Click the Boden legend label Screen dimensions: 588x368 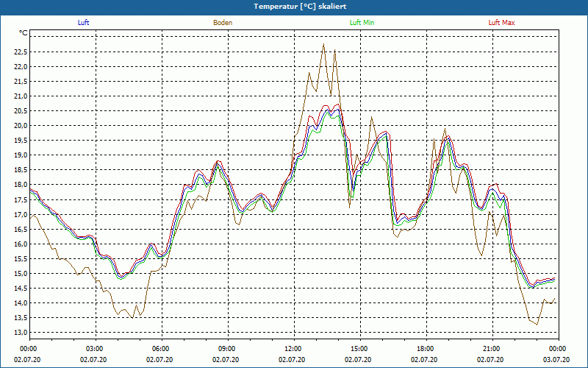223,23
